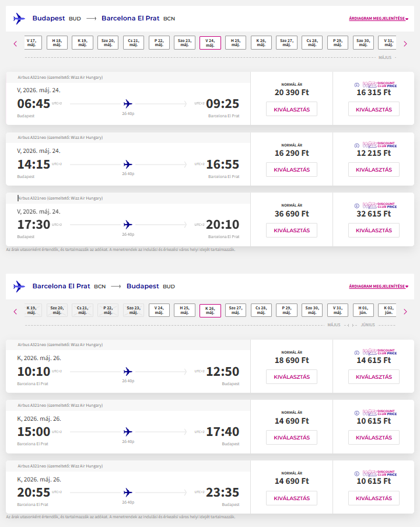
Task: Click info icon beside 16 315 Ft price
Action: coord(357,85)
